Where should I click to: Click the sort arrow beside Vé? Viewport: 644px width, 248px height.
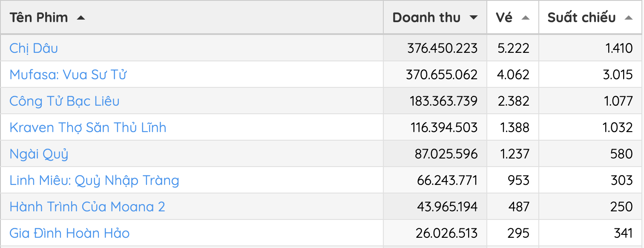click(x=525, y=18)
